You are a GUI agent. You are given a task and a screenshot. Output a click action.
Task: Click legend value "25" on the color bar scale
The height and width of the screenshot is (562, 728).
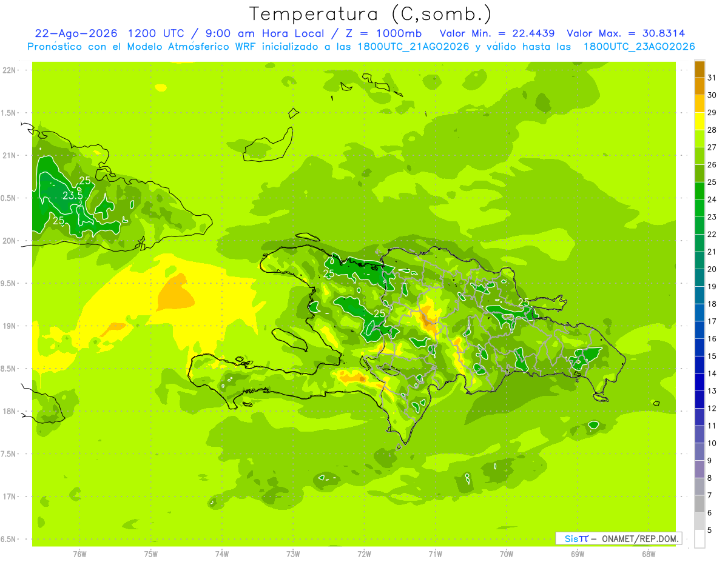click(x=712, y=182)
